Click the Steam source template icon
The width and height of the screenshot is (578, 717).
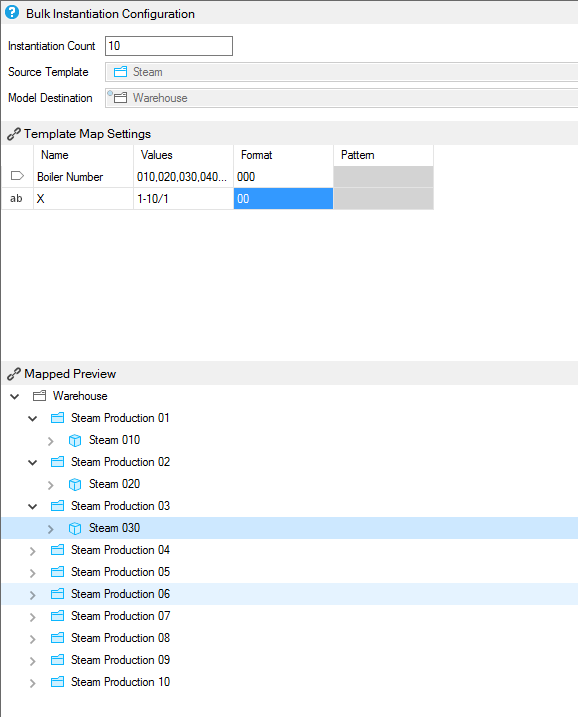(x=120, y=72)
